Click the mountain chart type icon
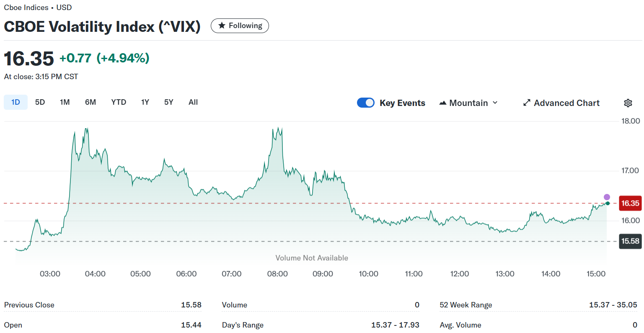The height and width of the screenshot is (333, 644). [x=443, y=103]
